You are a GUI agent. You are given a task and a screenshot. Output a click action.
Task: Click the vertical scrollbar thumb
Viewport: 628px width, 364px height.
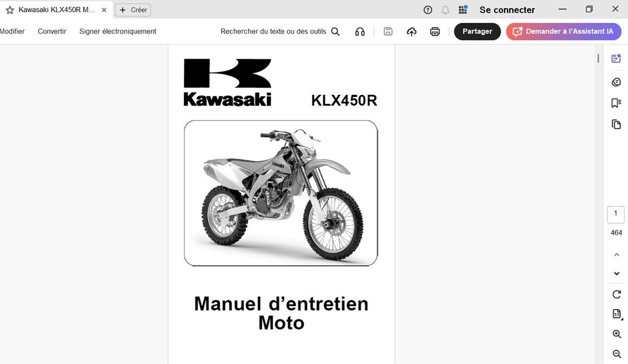click(598, 58)
